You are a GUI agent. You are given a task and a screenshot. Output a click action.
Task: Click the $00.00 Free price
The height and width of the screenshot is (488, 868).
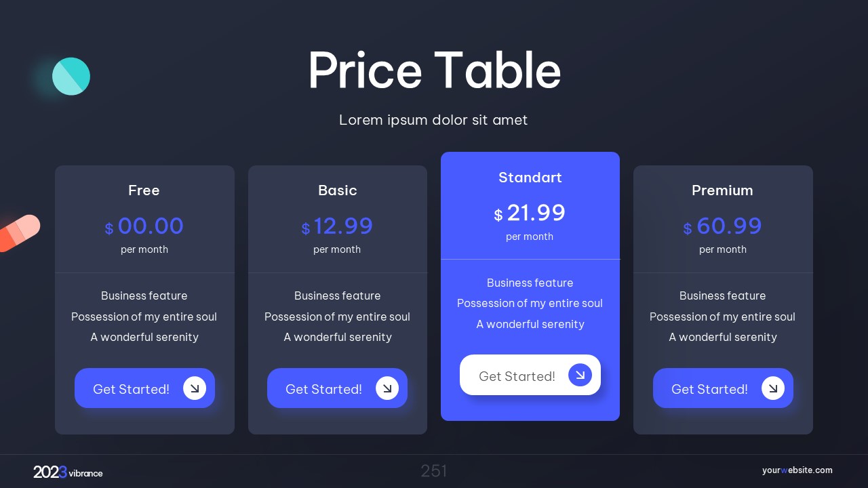point(144,226)
